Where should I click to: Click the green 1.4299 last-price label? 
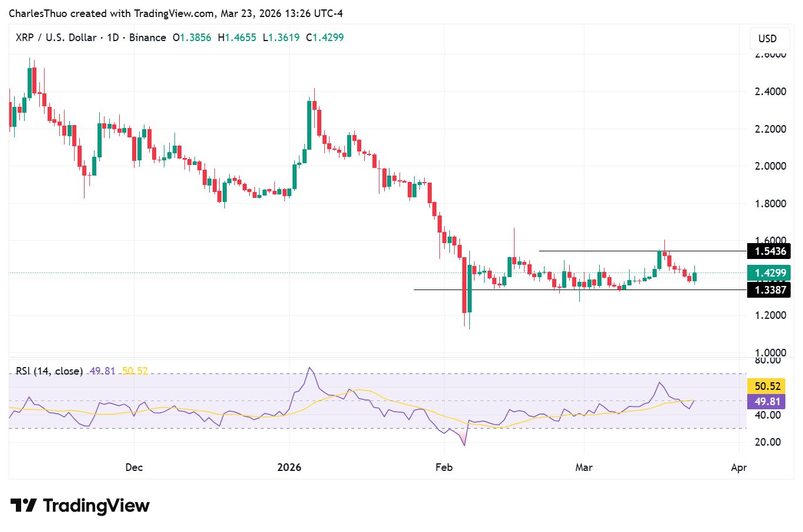pos(768,272)
